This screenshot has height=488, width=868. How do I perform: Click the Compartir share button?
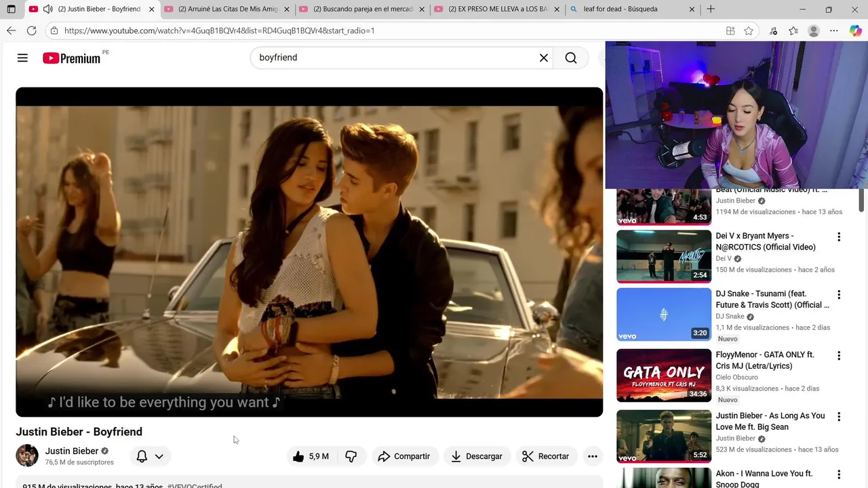point(404,456)
